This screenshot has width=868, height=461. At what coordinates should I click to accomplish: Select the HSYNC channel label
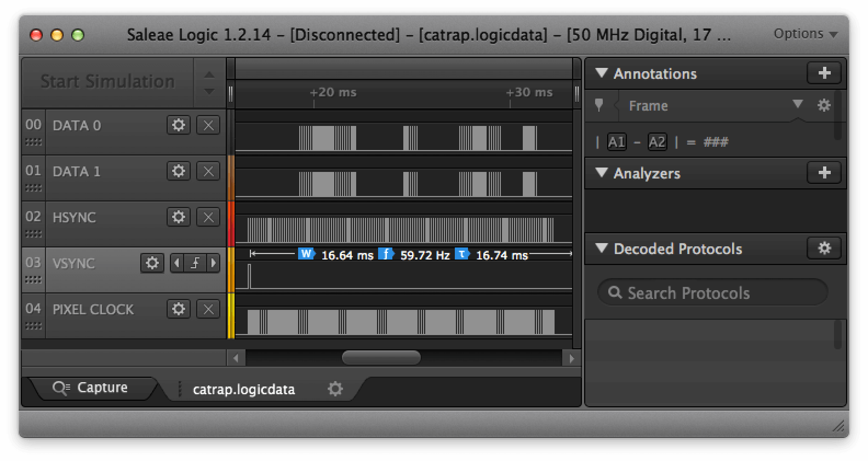tap(74, 217)
